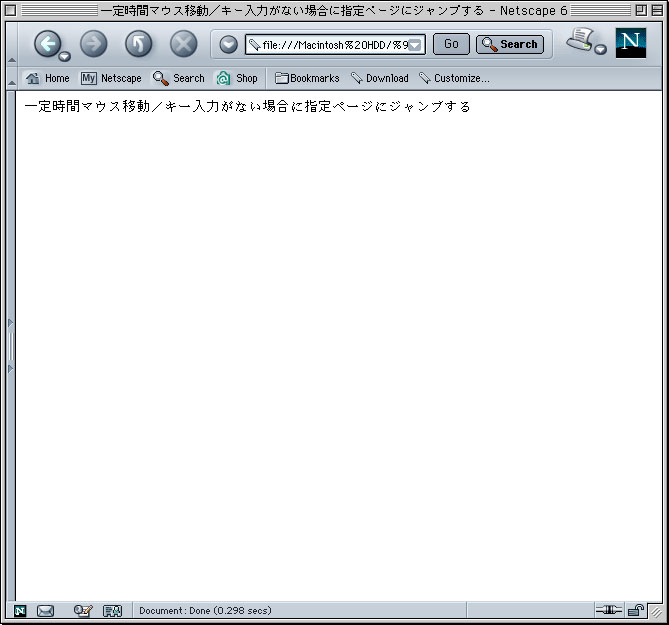Click the bookmark tag icon in the URL field
669x625 pixels.
(254, 44)
